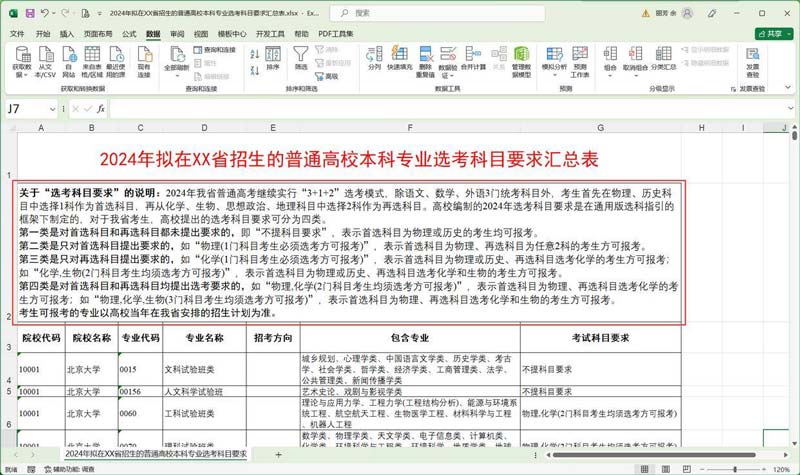Expand the 取消组合 dropdown arrow

coord(636,76)
